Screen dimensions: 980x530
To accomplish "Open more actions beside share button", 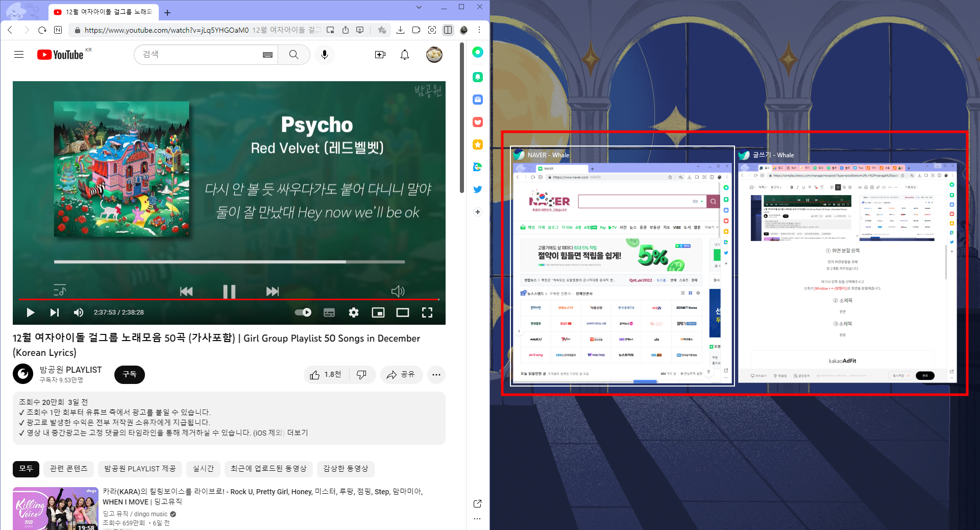I will click(436, 375).
